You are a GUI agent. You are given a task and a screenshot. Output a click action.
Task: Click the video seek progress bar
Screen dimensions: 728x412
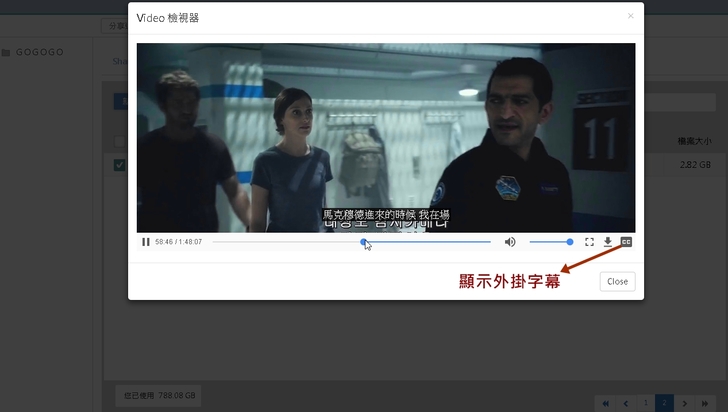(351, 242)
